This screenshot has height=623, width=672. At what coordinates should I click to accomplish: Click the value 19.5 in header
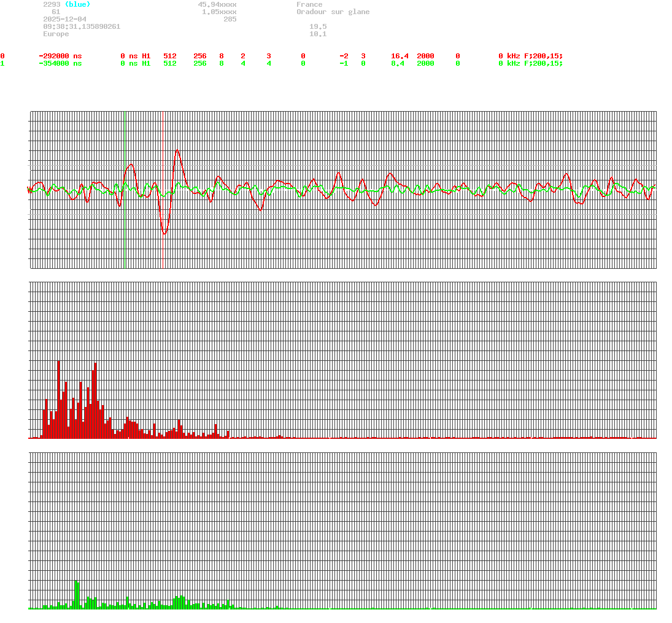click(x=318, y=26)
